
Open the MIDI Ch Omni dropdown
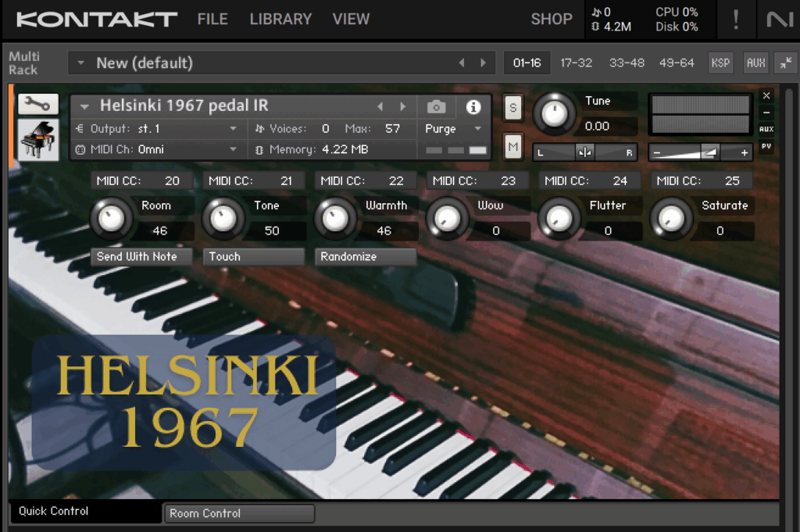tap(233, 149)
